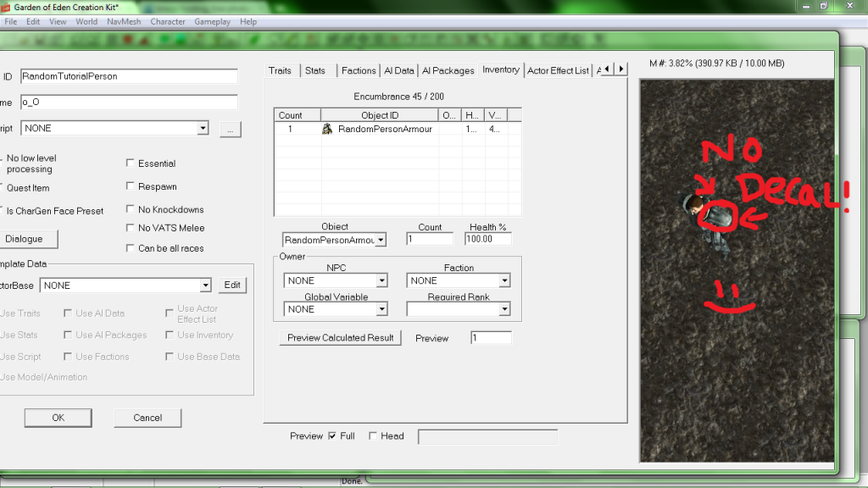Click the H... column header in inventory
The image size is (868, 488).
[473, 115]
